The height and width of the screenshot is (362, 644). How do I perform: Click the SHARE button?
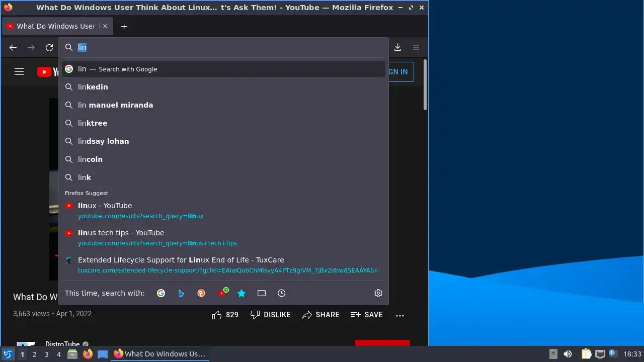320,315
